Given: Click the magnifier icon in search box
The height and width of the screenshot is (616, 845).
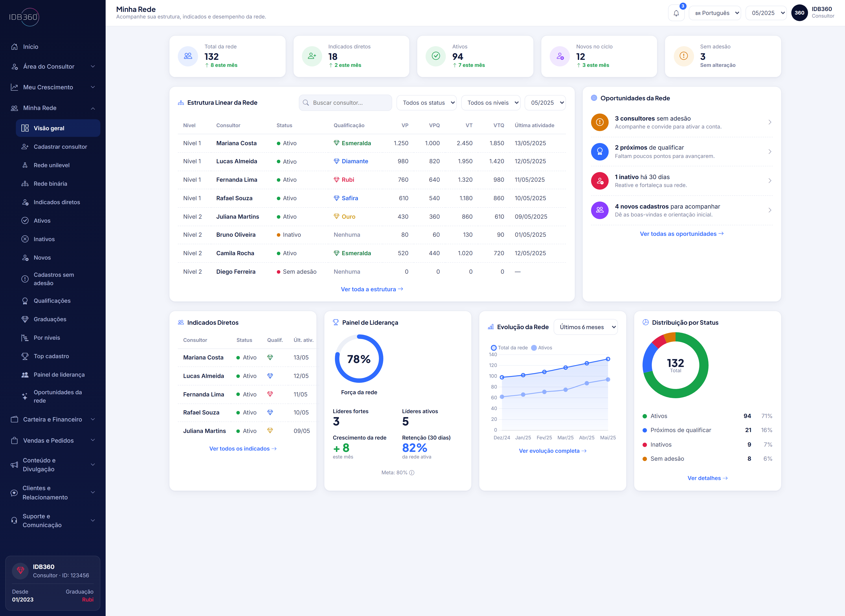Looking at the screenshot, I should [306, 103].
